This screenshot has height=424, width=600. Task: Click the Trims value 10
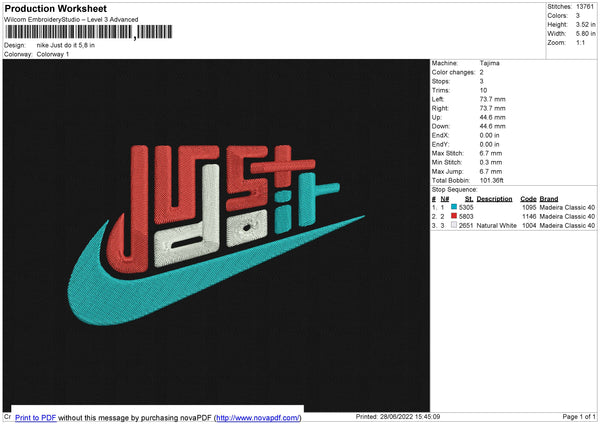click(483, 90)
